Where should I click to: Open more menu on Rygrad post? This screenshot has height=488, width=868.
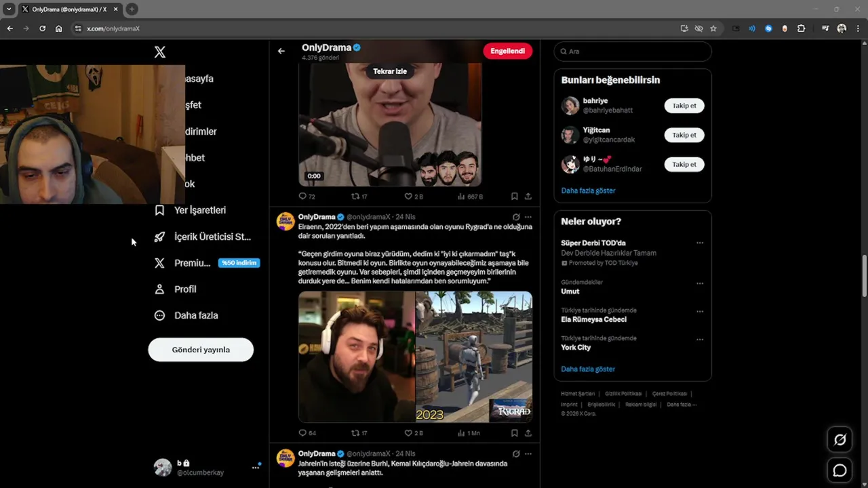pyautogui.click(x=528, y=217)
